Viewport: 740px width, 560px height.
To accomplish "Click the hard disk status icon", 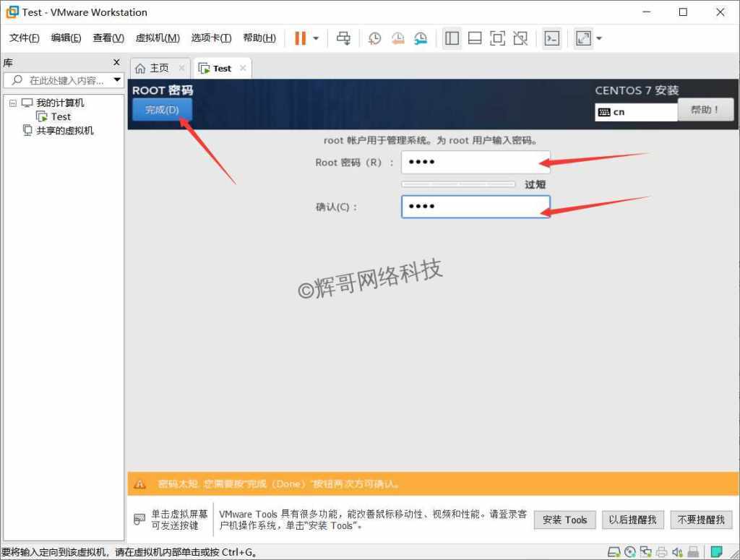I will 614,551.
